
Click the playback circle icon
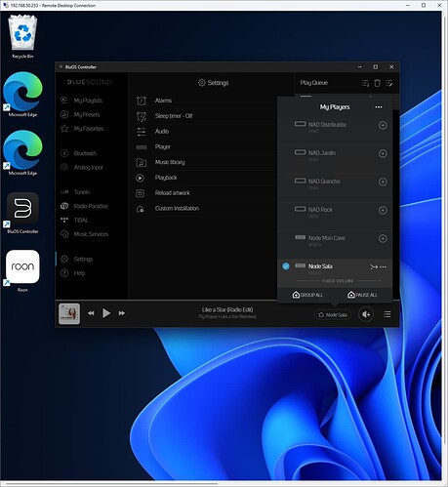140,178
